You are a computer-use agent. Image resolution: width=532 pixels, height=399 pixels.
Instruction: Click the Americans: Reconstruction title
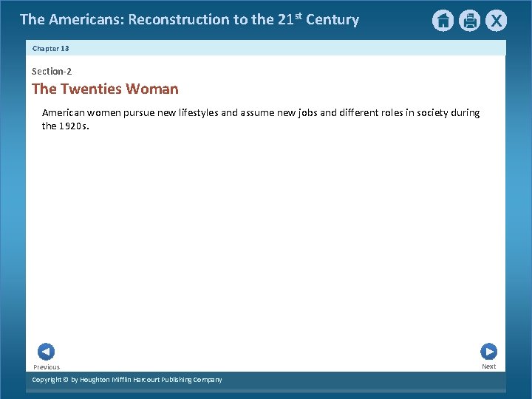point(189,19)
